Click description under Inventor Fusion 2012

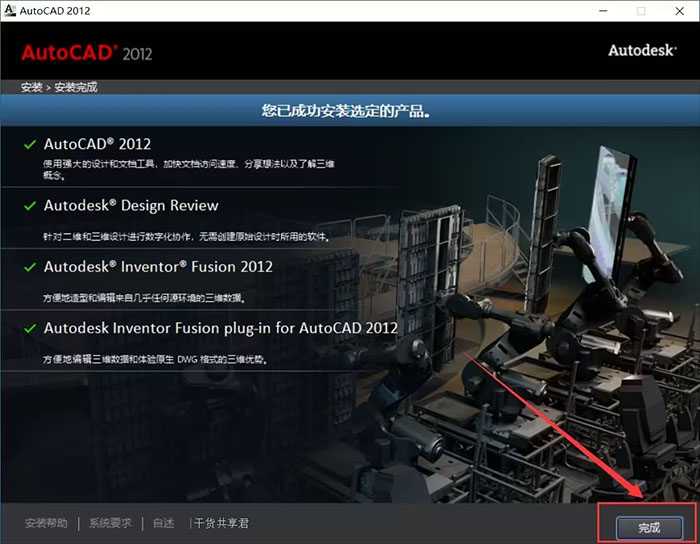pyautogui.click(x=144, y=298)
